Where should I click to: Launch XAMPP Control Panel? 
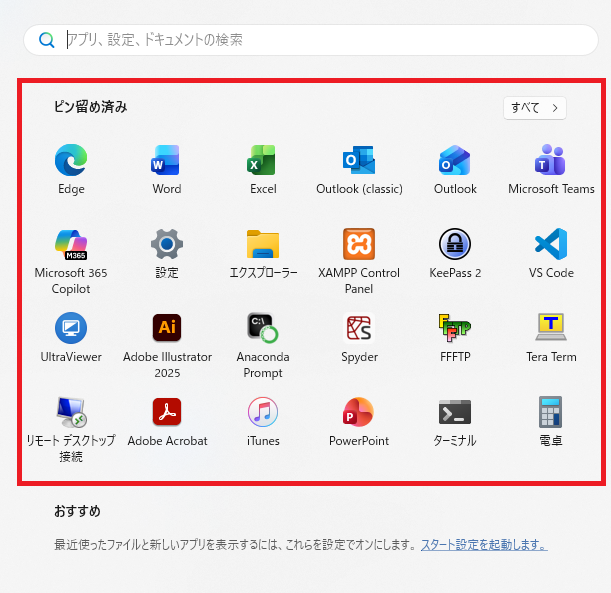359,244
